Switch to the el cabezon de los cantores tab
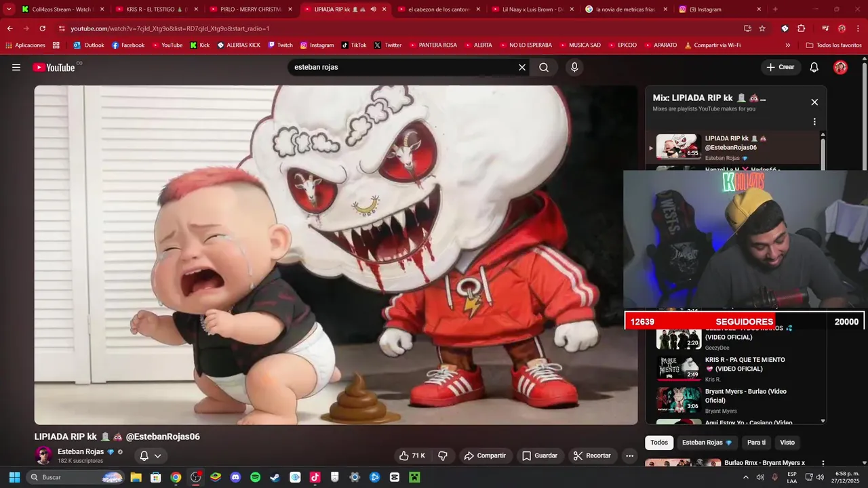868x488 pixels. (439, 9)
